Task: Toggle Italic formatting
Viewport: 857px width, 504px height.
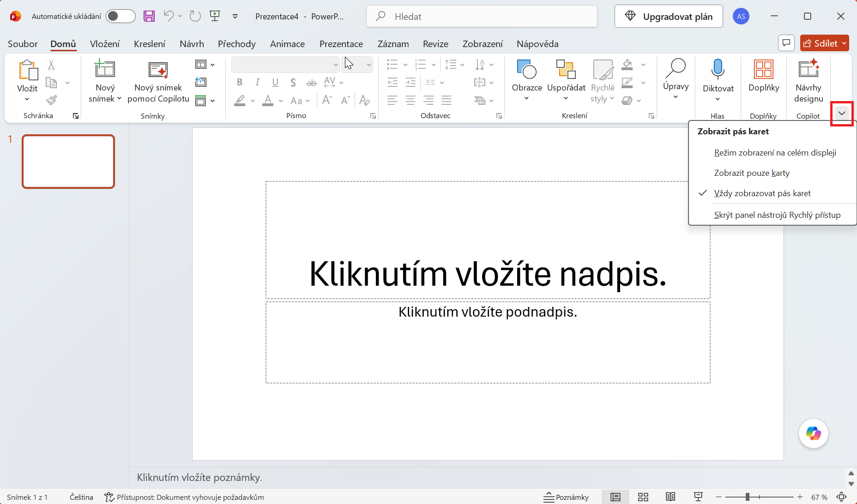Action: 258,83
